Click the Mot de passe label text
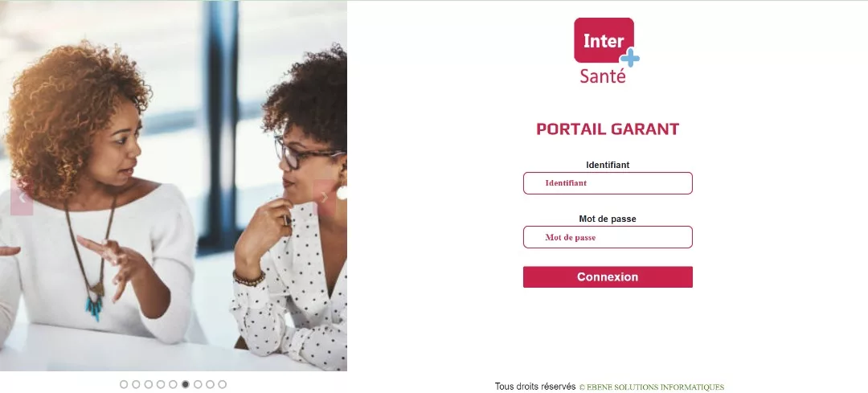Screen dimensions: 868x393 pyautogui.click(x=608, y=219)
